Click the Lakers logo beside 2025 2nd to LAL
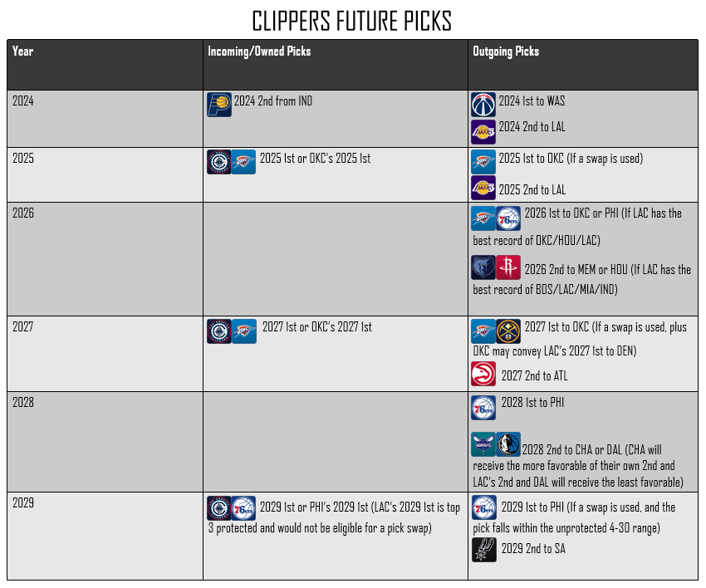Screen dimensions: 706x588 pos(483,188)
